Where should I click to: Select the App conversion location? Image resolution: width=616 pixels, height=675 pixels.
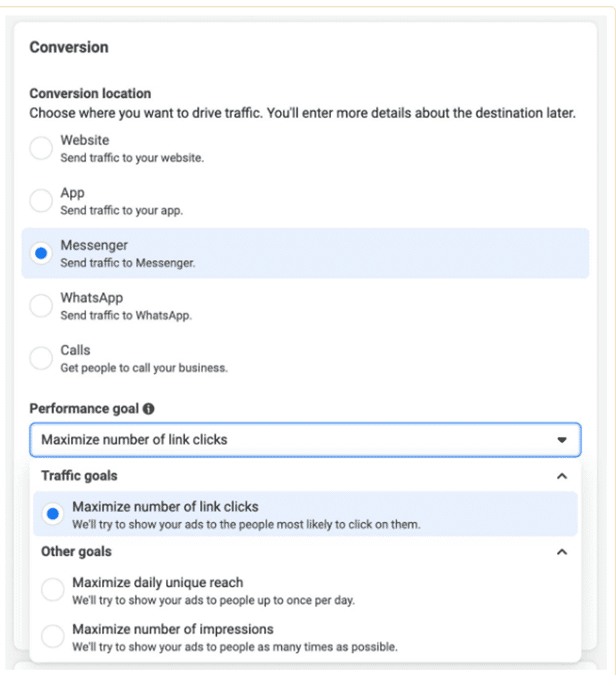point(41,201)
